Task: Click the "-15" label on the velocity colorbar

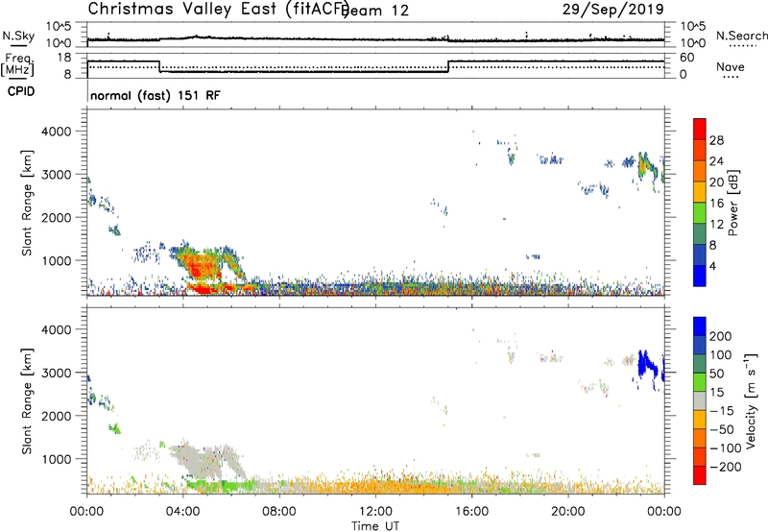Action: (x=722, y=411)
